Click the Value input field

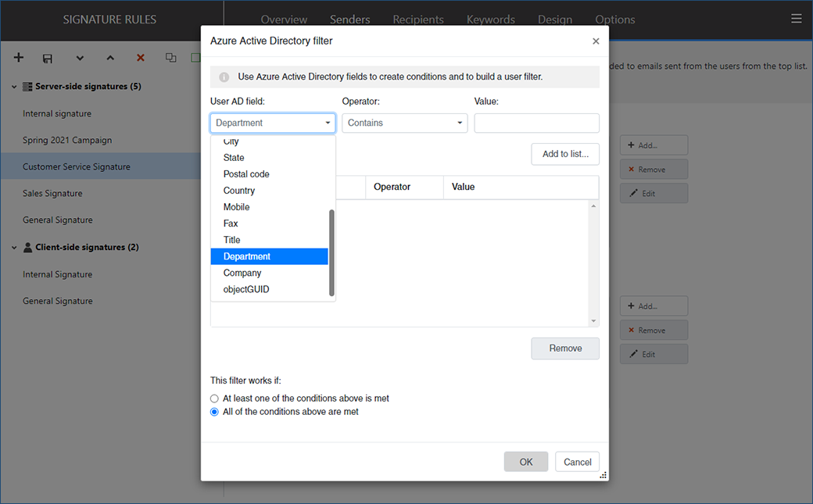pyautogui.click(x=536, y=123)
